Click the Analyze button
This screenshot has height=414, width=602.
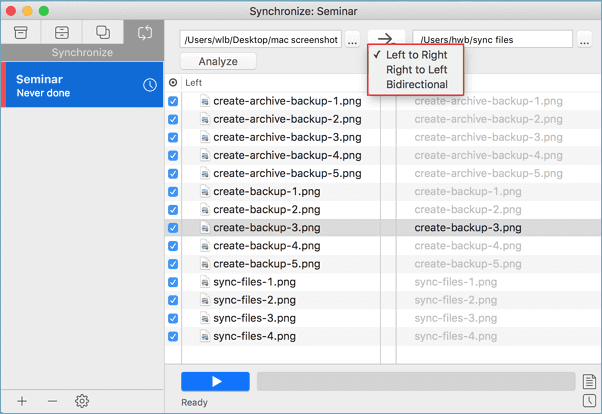pos(218,62)
